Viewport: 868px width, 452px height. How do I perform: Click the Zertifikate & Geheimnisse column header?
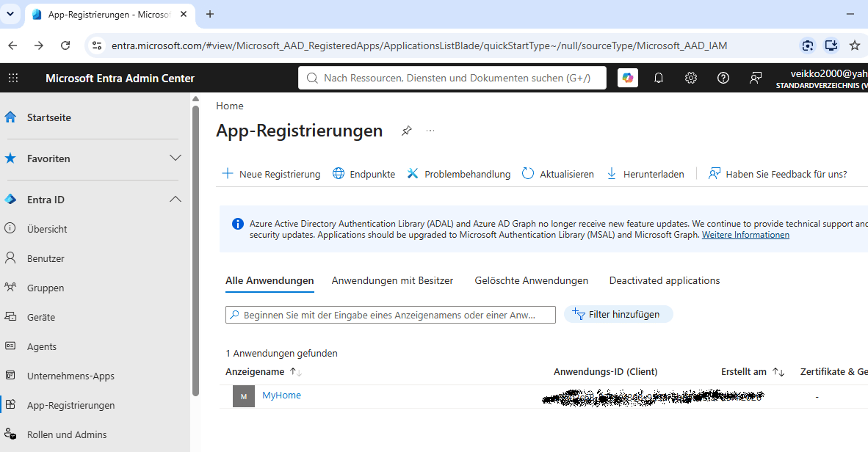tap(833, 372)
